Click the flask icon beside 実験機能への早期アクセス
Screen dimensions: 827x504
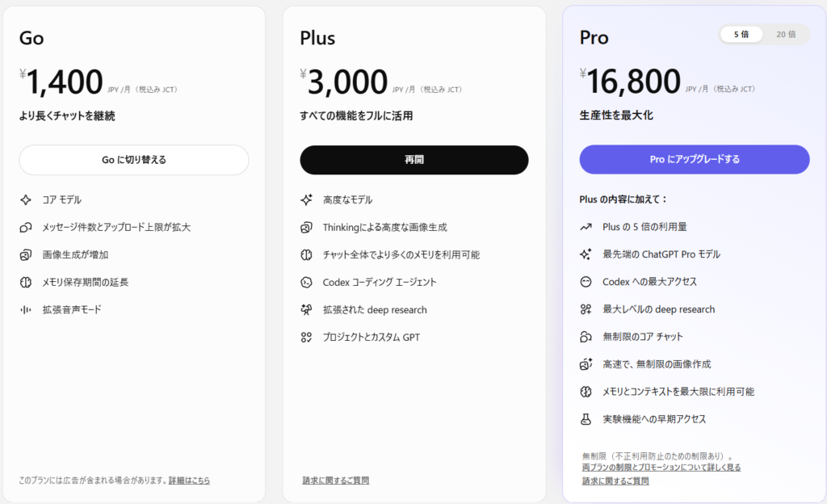586,419
